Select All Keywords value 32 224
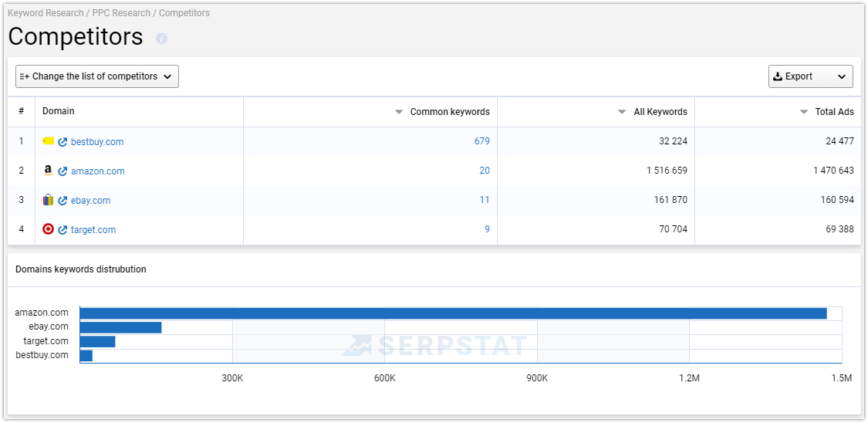The height and width of the screenshot is (423, 868). click(x=673, y=141)
